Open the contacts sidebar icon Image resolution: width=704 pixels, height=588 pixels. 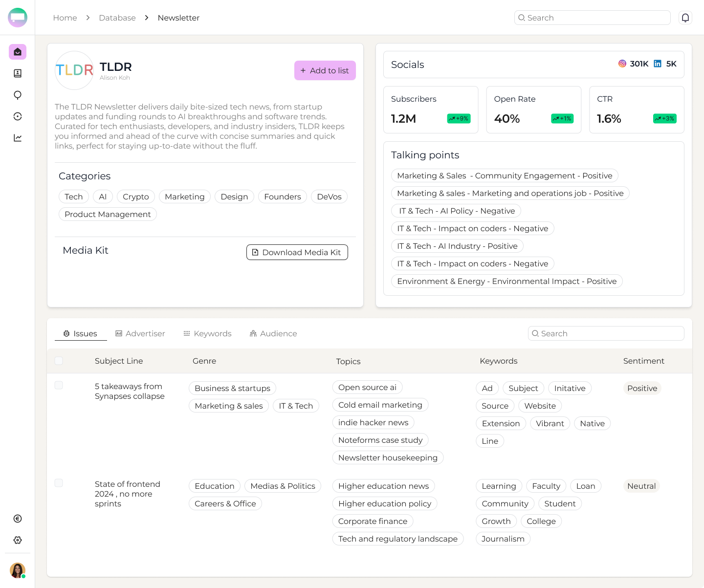click(18, 73)
